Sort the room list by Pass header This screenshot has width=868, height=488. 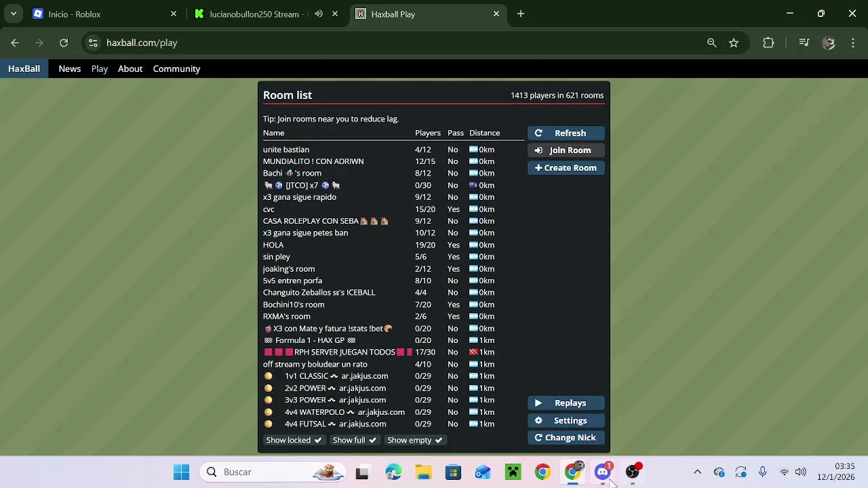(456, 133)
